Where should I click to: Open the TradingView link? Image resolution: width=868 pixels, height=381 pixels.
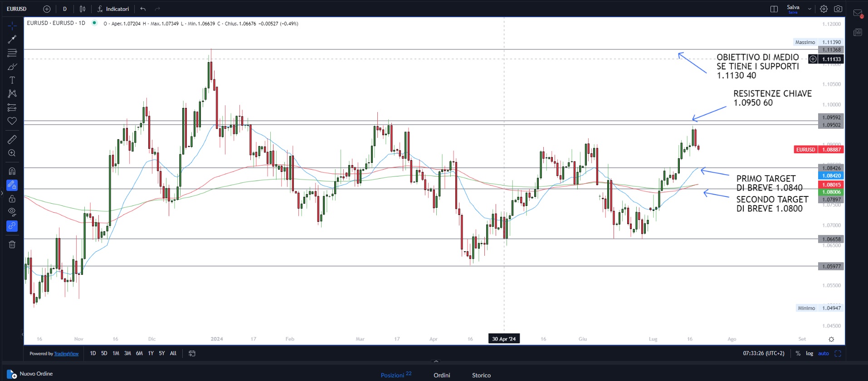(66, 354)
